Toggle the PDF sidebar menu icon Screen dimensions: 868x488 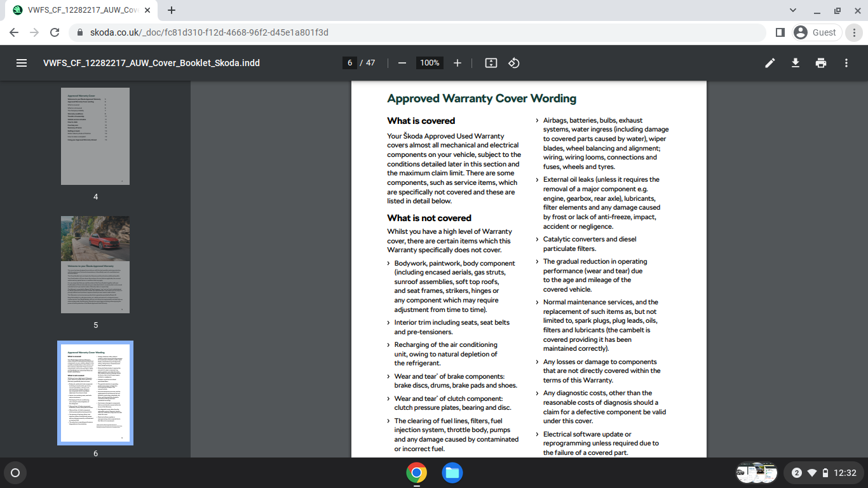[22, 63]
